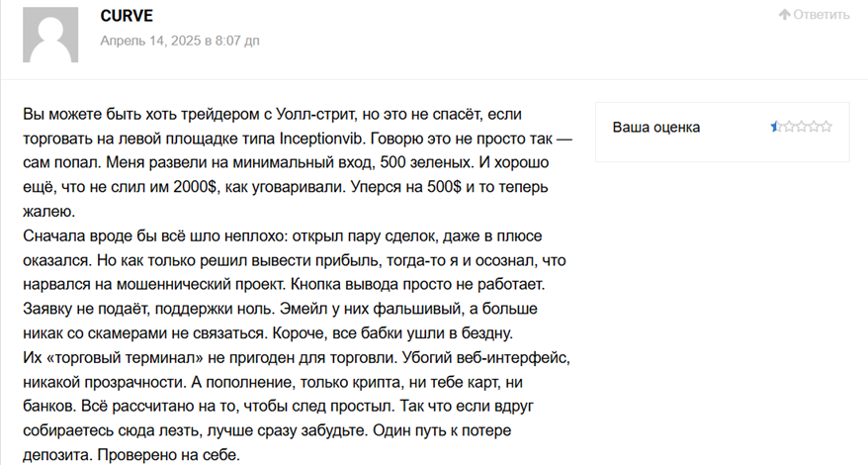Set rating to the fourth star

point(814,127)
